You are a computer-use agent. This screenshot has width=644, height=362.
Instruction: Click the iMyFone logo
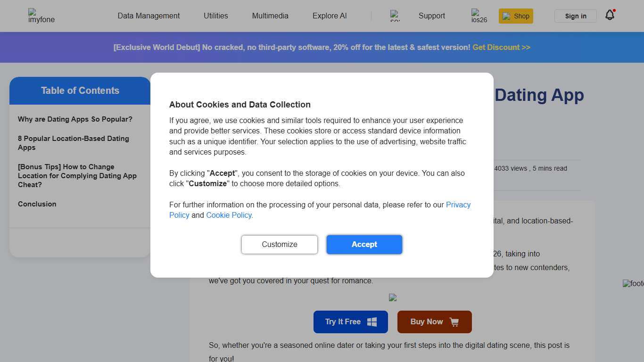(x=41, y=16)
